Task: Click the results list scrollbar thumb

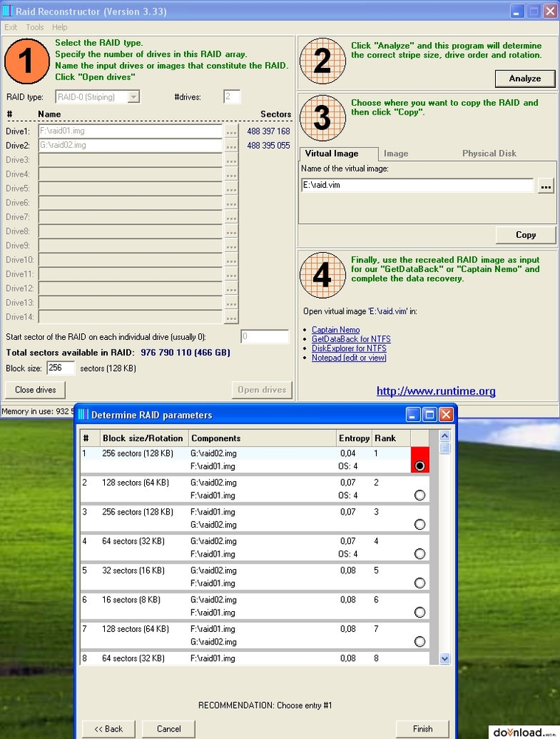Action: [x=445, y=448]
